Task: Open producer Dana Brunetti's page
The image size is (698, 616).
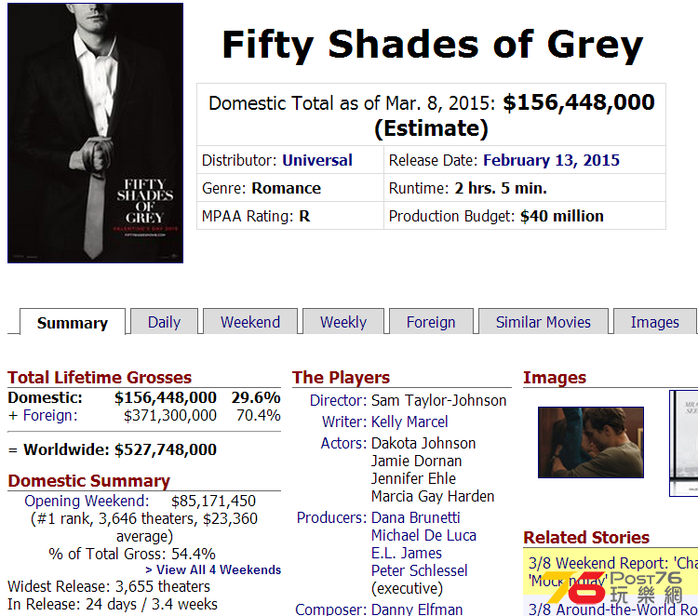Action: [x=415, y=517]
